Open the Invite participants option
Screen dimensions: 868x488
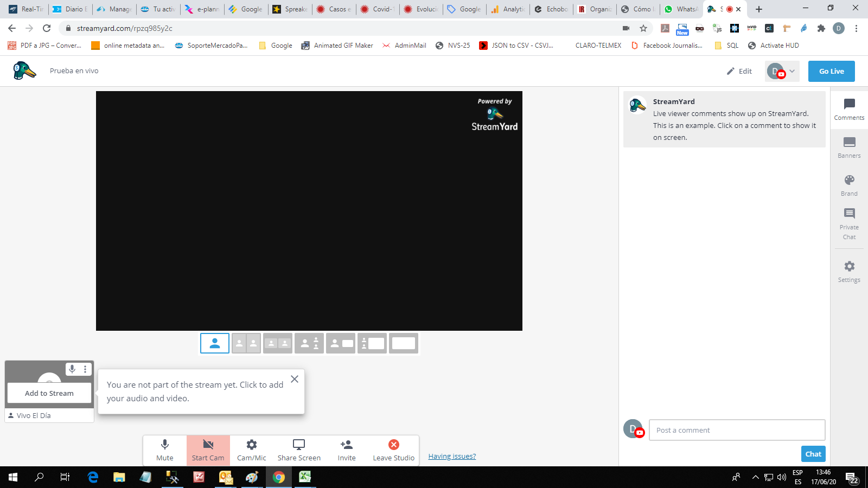[346, 449]
